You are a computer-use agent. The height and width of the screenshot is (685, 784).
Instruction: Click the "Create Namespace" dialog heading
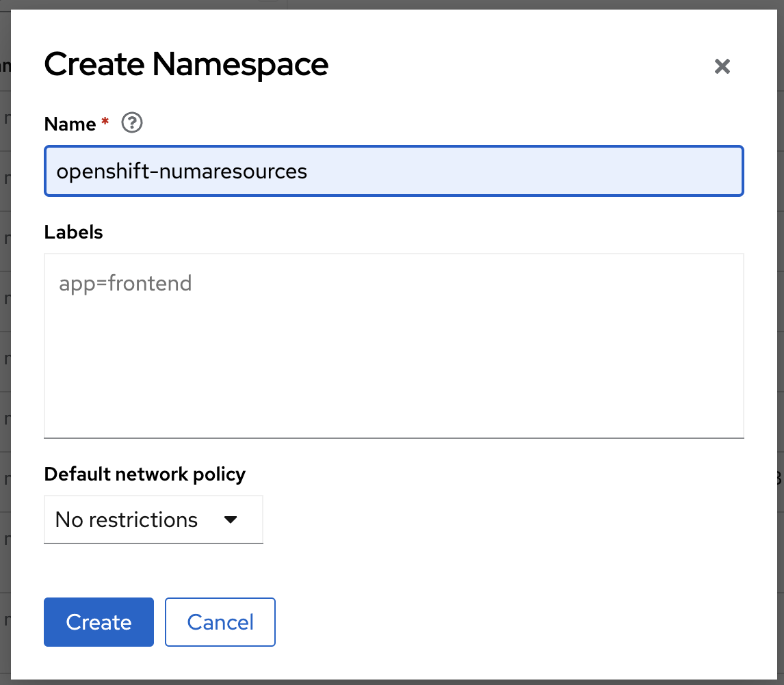pyautogui.click(x=186, y=64)
